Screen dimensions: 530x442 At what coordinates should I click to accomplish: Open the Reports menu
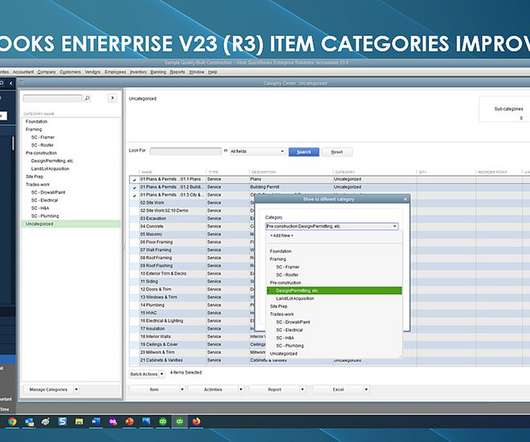click(x=177, y=72)
